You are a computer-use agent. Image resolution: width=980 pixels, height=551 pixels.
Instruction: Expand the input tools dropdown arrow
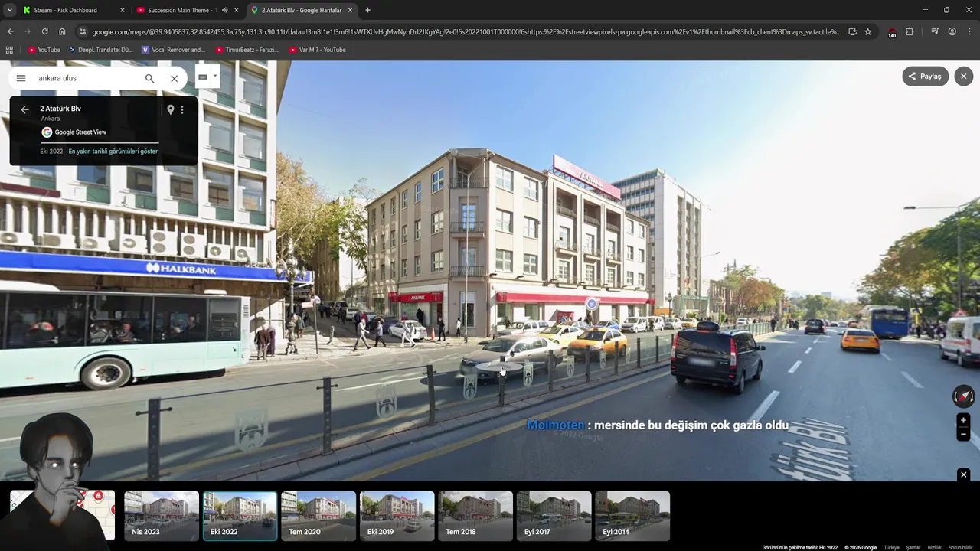coord(215,76)
